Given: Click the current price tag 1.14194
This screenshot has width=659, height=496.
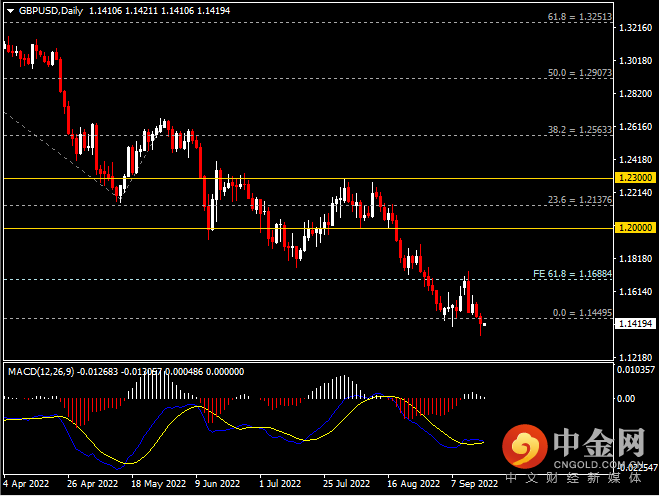Looking at the screenshot, I should tap(635, 324).
